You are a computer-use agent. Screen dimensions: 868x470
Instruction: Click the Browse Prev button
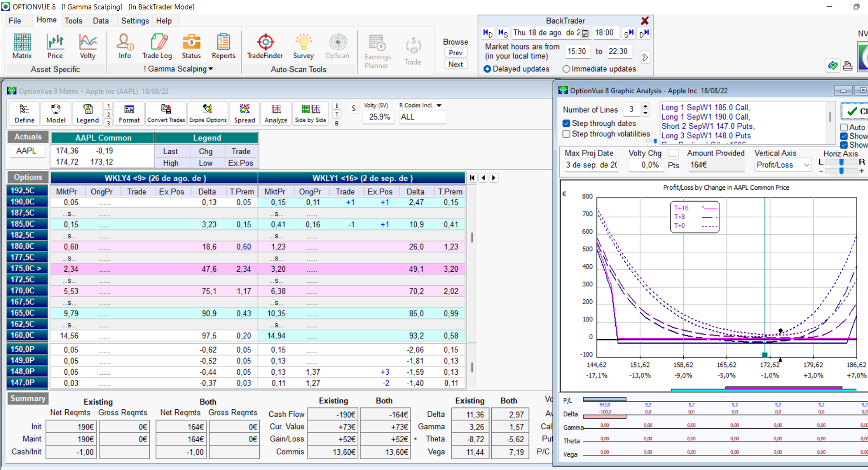(x=455, y=53)
